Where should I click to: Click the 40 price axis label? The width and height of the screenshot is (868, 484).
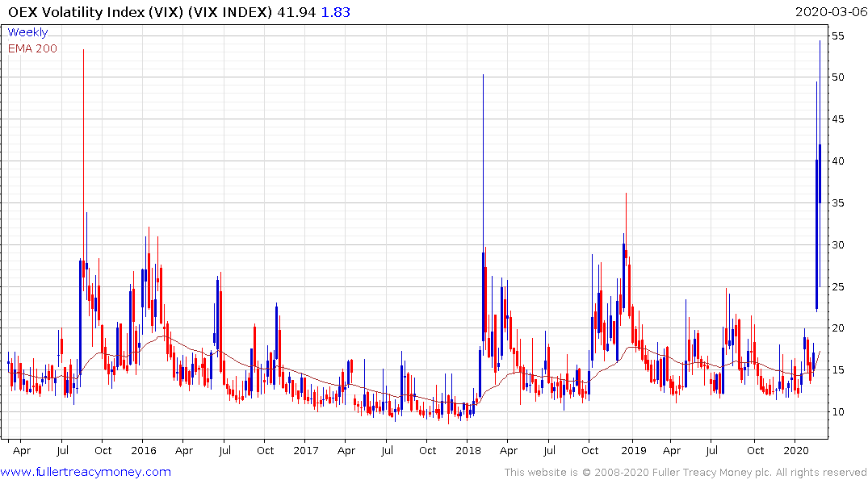[x=837, y=161]
